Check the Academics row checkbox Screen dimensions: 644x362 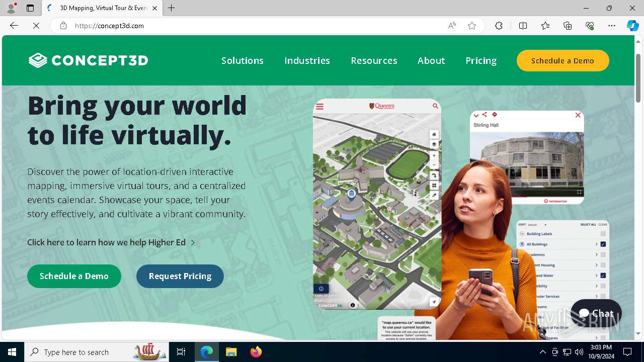pyautogui.click(x=603, y=254)
